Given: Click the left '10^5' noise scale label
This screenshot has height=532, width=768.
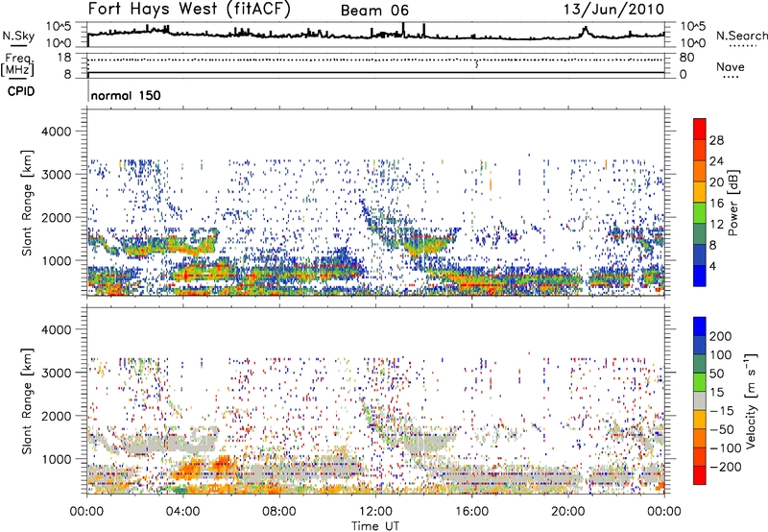Looking at the screenshot, I should coord(59,27).
